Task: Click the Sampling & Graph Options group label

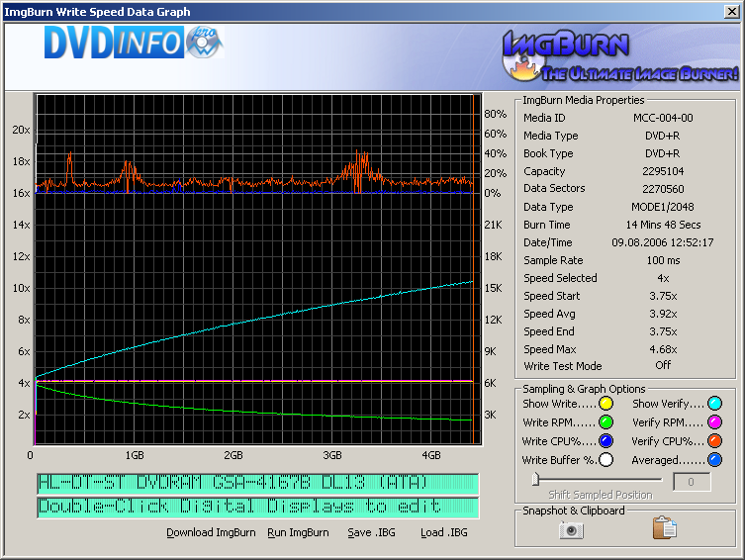Action: pyautogui.click(x=584, y=389)
